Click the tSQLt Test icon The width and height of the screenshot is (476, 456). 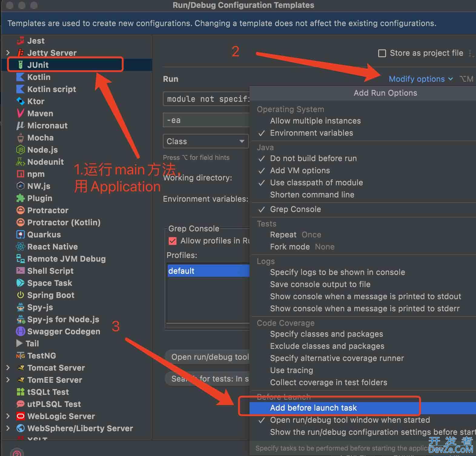click(x=21, y=392)
